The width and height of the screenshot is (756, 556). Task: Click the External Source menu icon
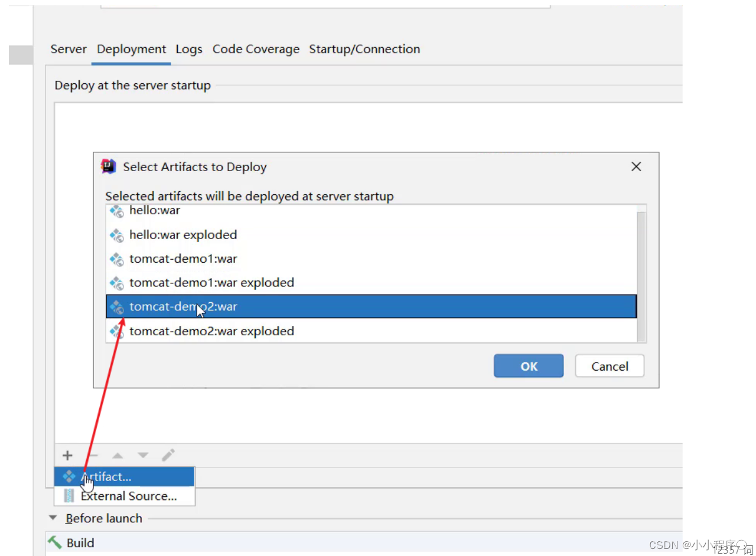click(x=69, y=496)
